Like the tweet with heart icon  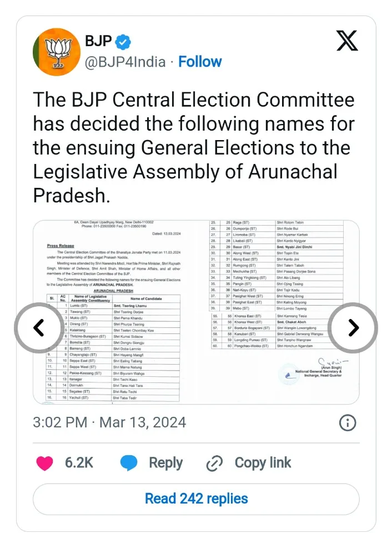[x=44, y=462]
